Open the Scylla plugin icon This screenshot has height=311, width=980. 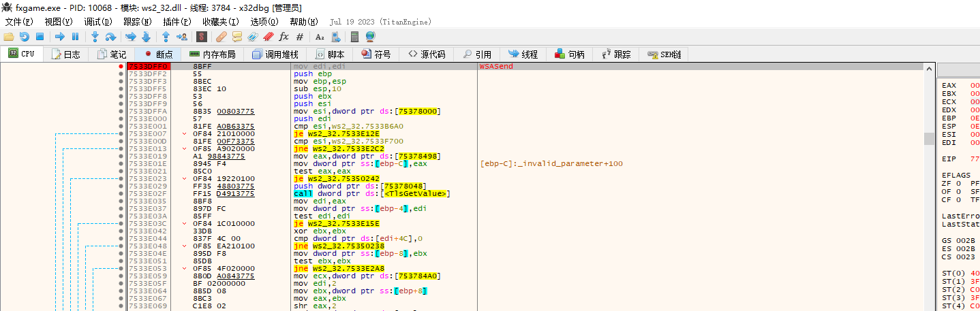(x=201, y=37)
